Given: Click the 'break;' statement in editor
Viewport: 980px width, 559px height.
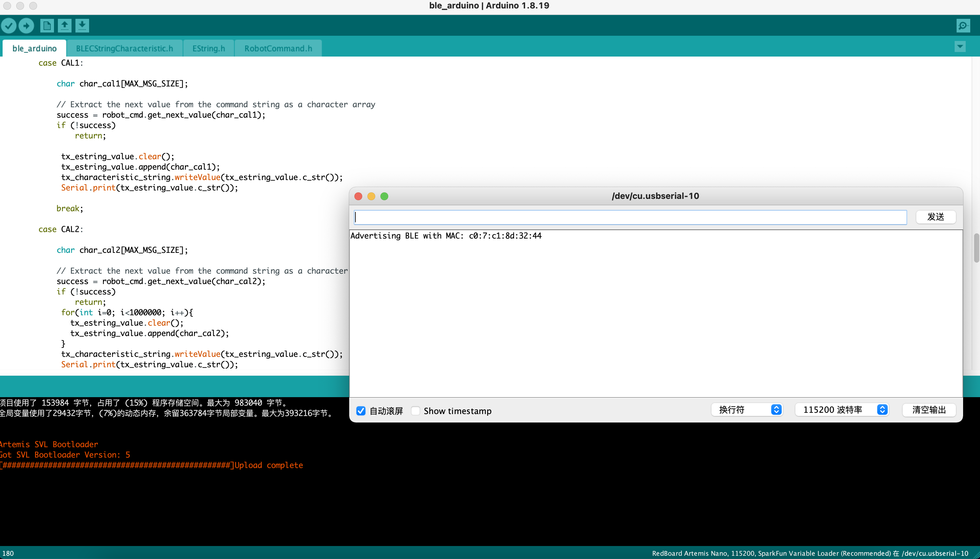Looking at the screenshot, I should pos(70,208).
